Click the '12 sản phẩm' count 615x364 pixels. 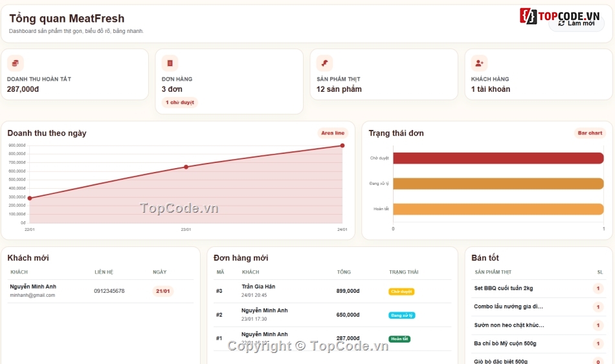[x=339, y=89]
